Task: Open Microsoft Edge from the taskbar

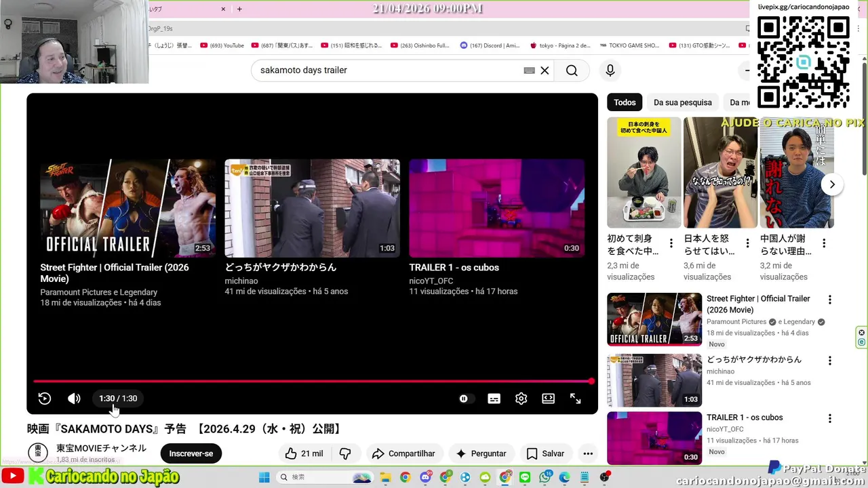Action: tap(564, 477)
